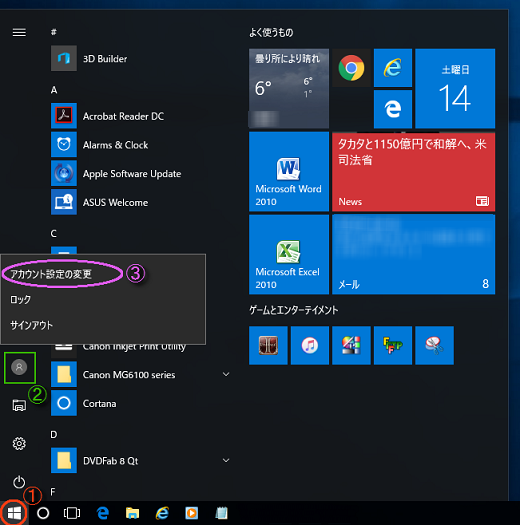Open Task View on the taskbar
The height and width of the screenshot is (525, 520).
click(72, 513)
